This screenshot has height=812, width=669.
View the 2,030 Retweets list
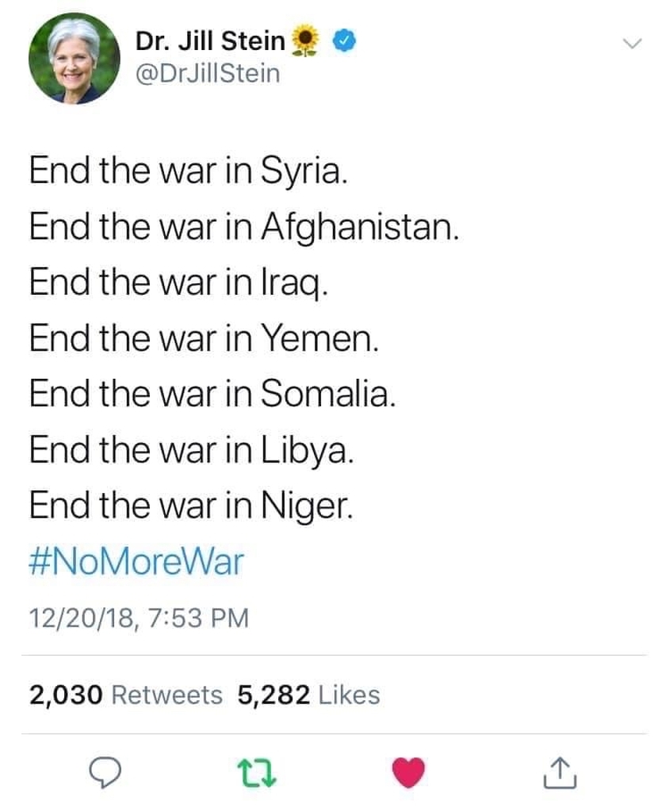(x=126, y=695)
